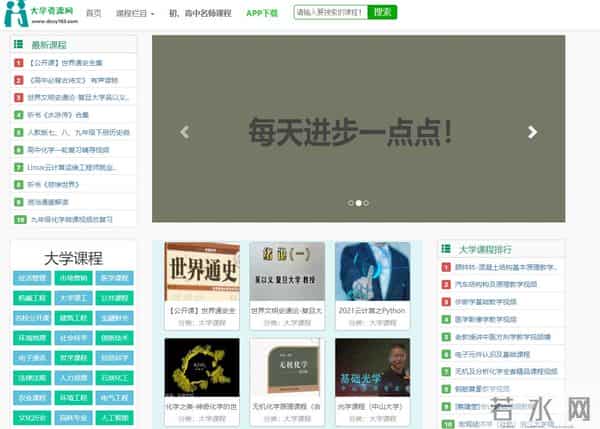Open 【公开课】世界通史全集 in 最新课程
The height and width of the screenshot is (429, 600).
(x=65, y=62)
